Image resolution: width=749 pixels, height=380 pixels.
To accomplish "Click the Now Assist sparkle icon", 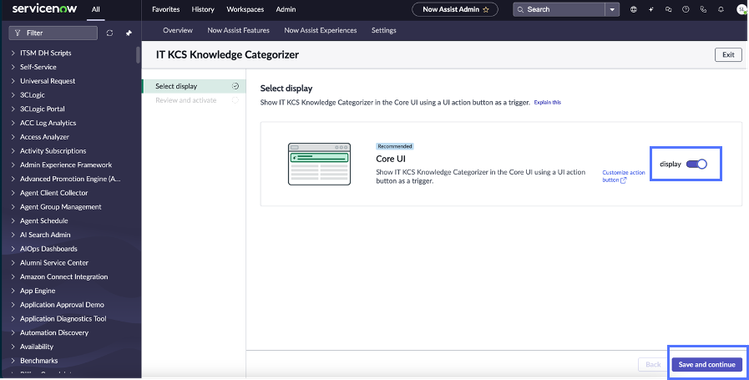I will coord(651,10).
